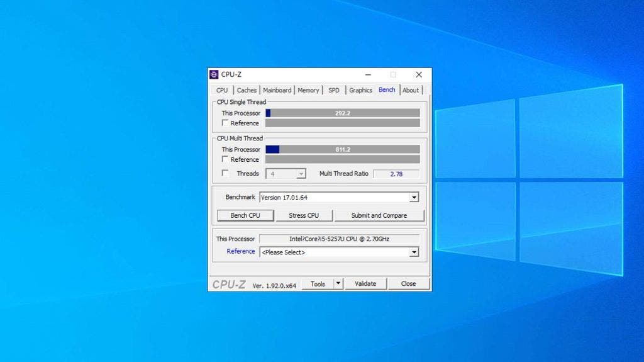The width and height of the screenshot is (644, 362).
Task: Enable Reference checkbox under CPU Multi Thread
Action: (225, 159)
